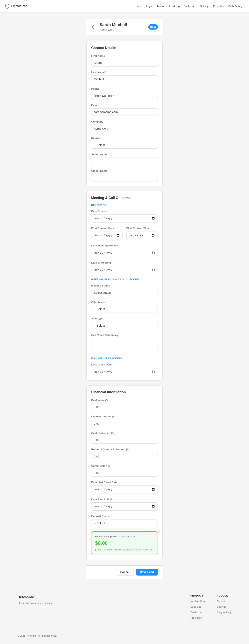249x644 pixels.
Task: Open Lead Log footer link
Action: point(196,607)
